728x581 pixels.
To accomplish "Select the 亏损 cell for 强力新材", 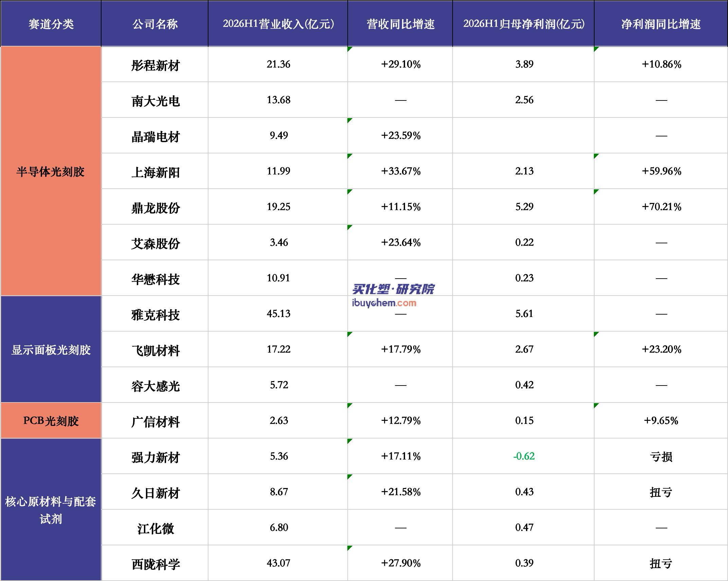I will pos(661,457).
